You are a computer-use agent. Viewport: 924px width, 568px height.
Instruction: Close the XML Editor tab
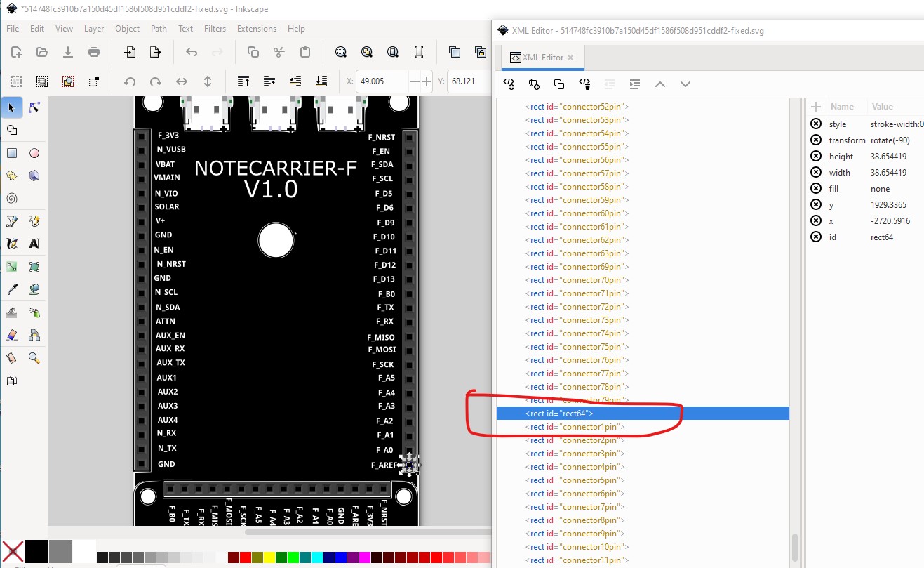click(570, 58)
